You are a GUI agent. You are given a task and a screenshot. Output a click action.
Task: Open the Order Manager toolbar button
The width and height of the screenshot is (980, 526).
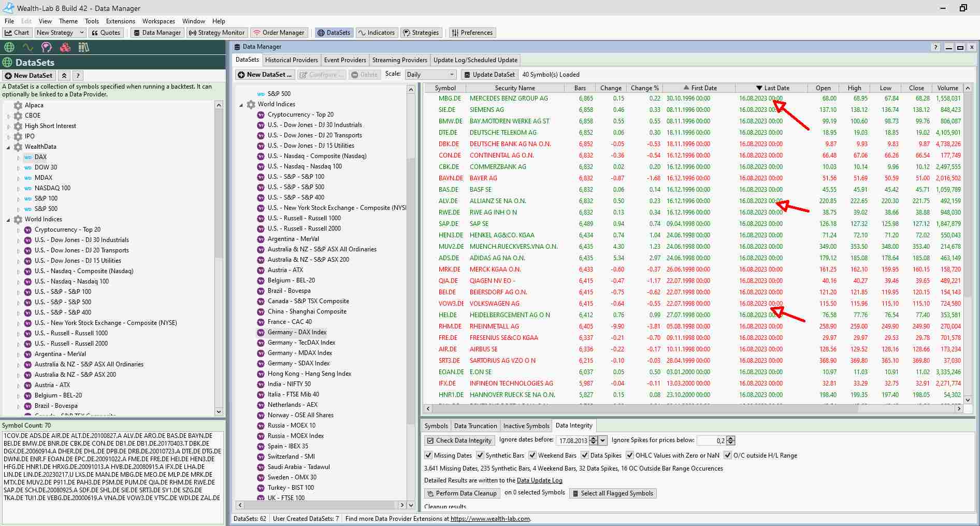[x=278, y=33]
